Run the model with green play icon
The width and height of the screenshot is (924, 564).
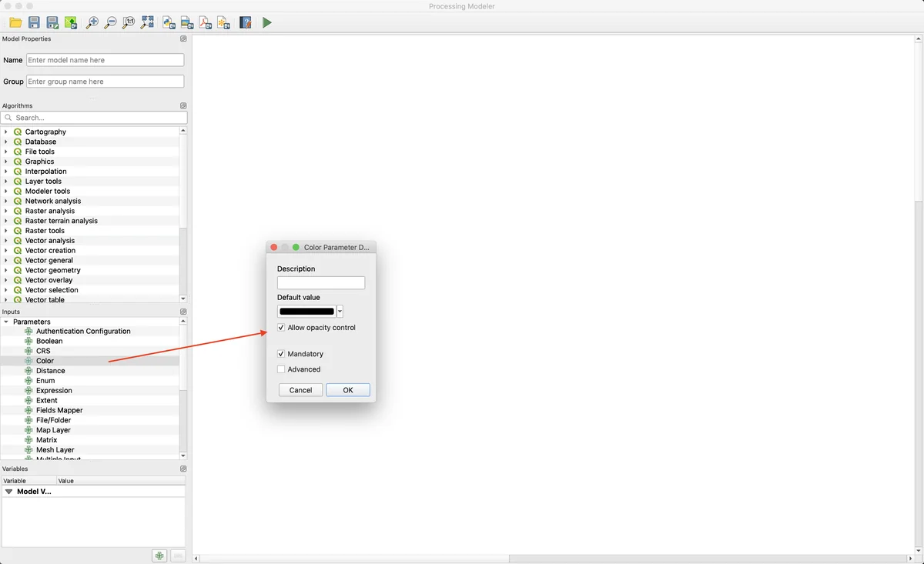pyautogui.click(x=266, y=23)
